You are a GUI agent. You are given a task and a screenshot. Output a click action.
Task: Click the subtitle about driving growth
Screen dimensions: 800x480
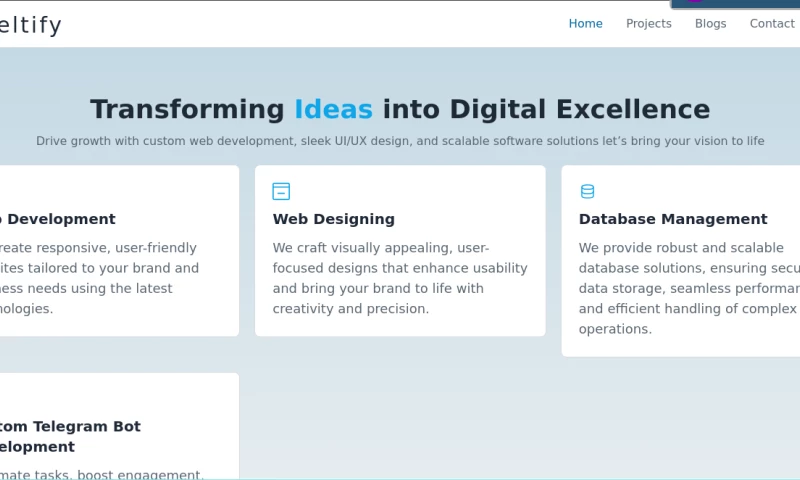coord(400,141)
